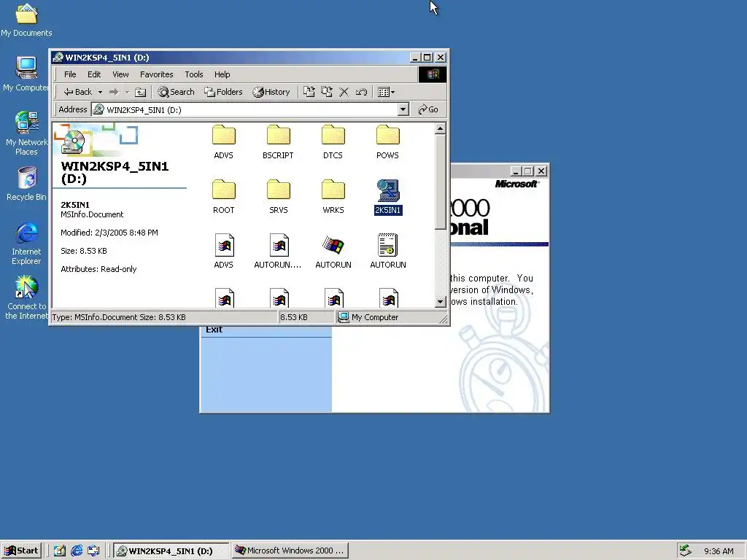The height and width of the screenshot is (560, 747).
Task: Click the WIN2KSP4_5IN1 (D:) taskbar button
Action: point(171,551)
